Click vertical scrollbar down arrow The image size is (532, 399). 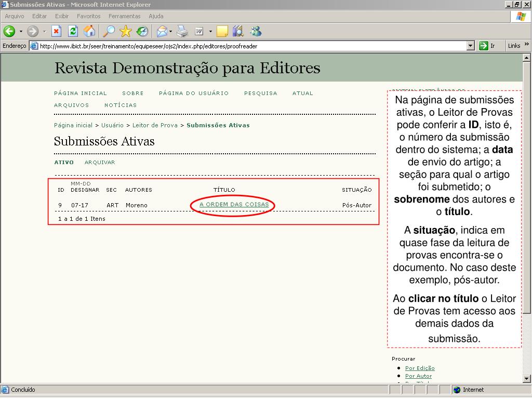[x=527, y=378]
